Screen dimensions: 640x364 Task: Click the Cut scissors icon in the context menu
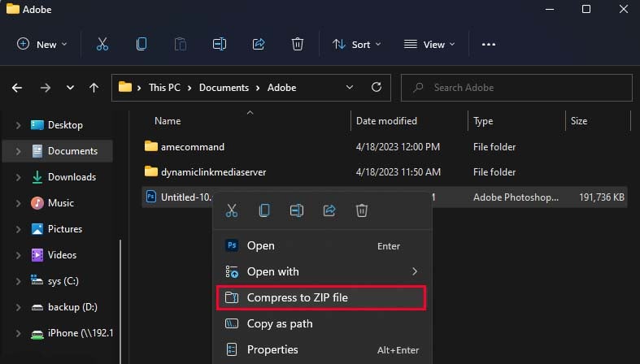tap(232, 211)
